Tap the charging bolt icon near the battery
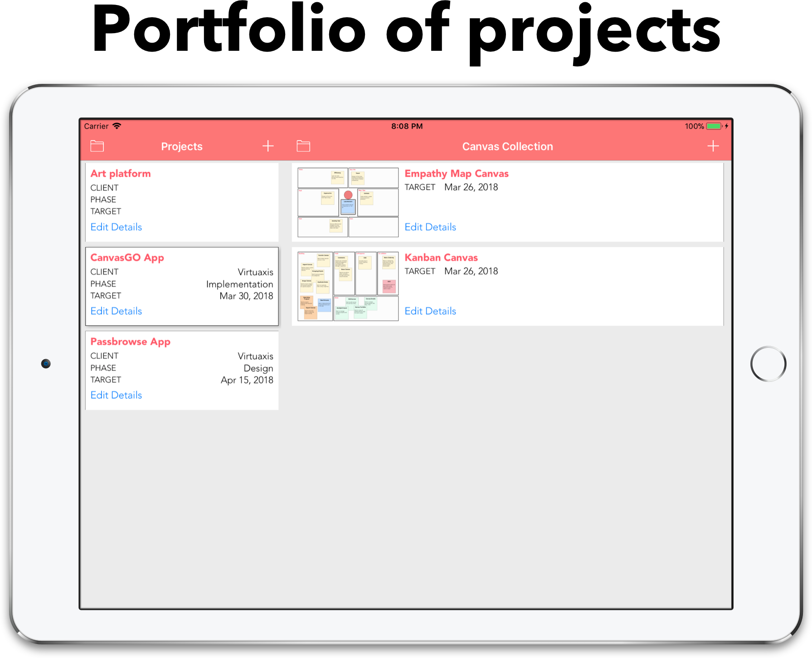The height and width of the screenshot is (658, 812). click(726, 127)
